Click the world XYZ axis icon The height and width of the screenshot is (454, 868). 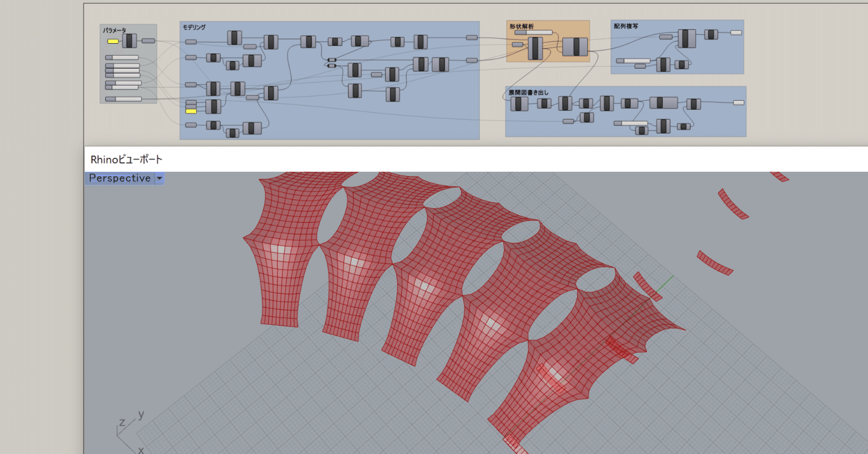[x=131, y=431]
